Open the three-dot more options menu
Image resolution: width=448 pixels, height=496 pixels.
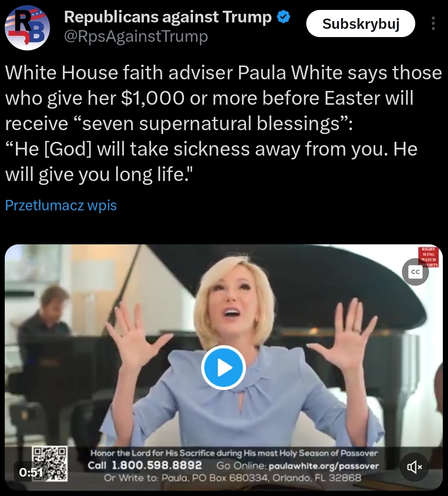coord(433,23)
